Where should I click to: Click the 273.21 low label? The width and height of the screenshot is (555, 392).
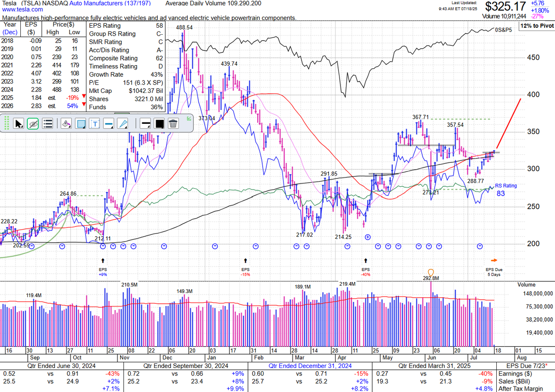pyautogui.click(x=430, y=192)
